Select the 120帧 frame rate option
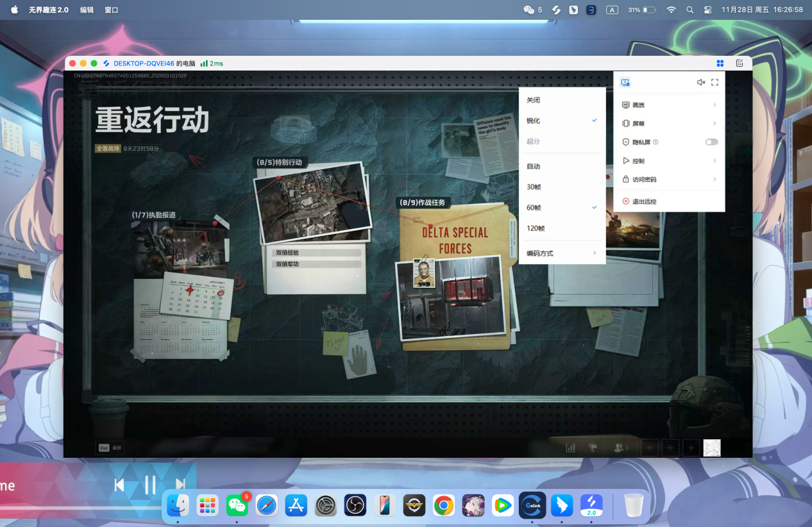The width and height of the screenshot is (812, 527). [536, 228]
